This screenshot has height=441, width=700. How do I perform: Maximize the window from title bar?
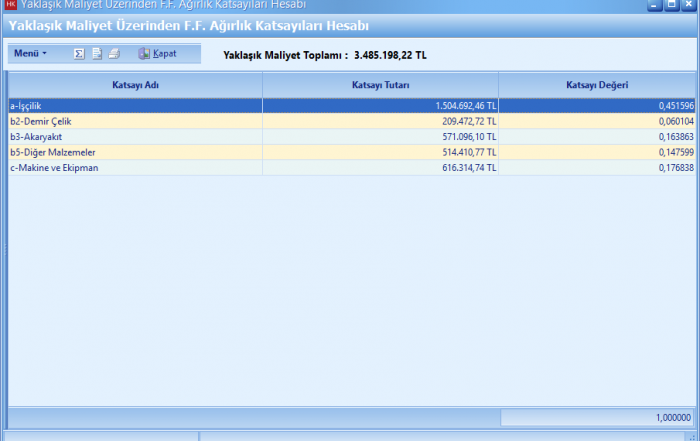pyautogui.click(x=671, y=5)
